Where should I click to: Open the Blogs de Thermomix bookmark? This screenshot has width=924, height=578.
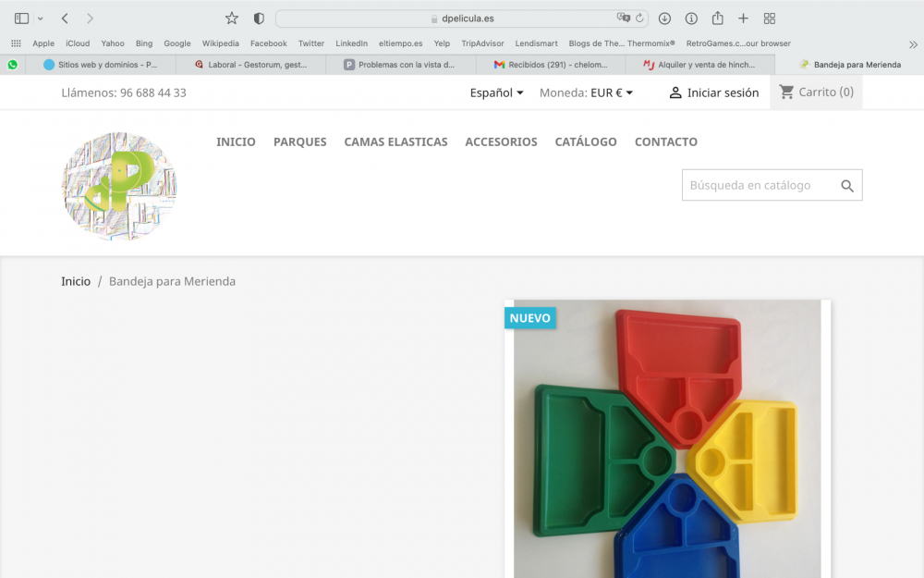click(622, 43)
